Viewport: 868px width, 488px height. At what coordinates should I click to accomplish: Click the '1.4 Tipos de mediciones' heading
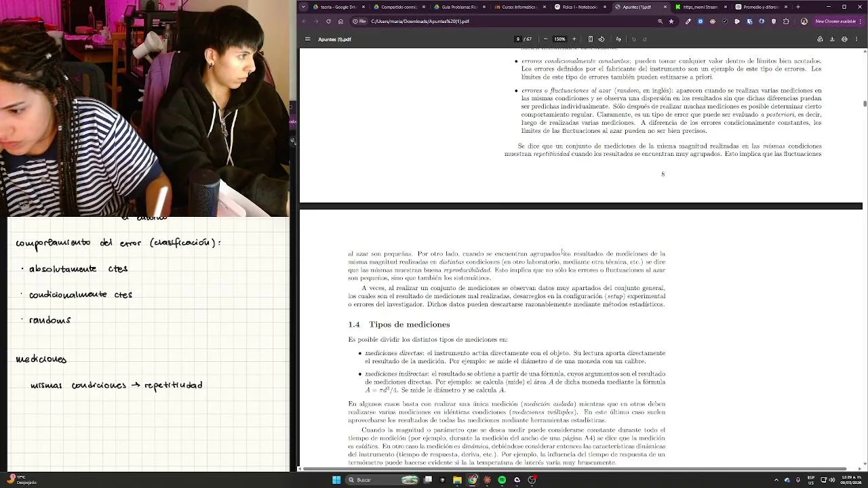pos(399,325)
